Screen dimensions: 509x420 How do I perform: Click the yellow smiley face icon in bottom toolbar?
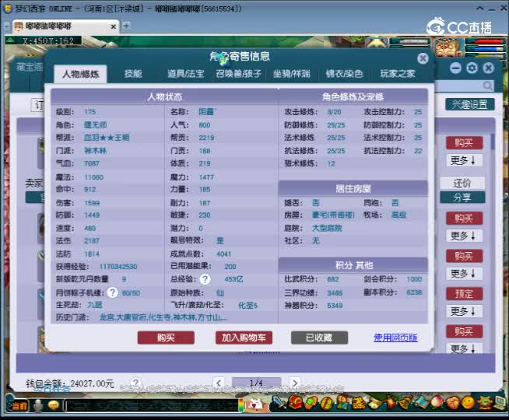(468, 403)
